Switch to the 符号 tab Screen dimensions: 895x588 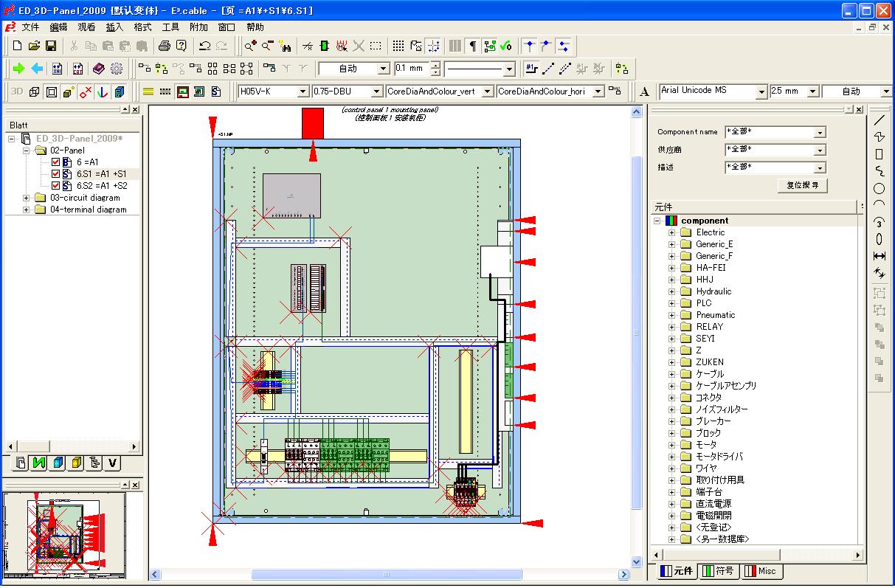[x=718, y=571]
